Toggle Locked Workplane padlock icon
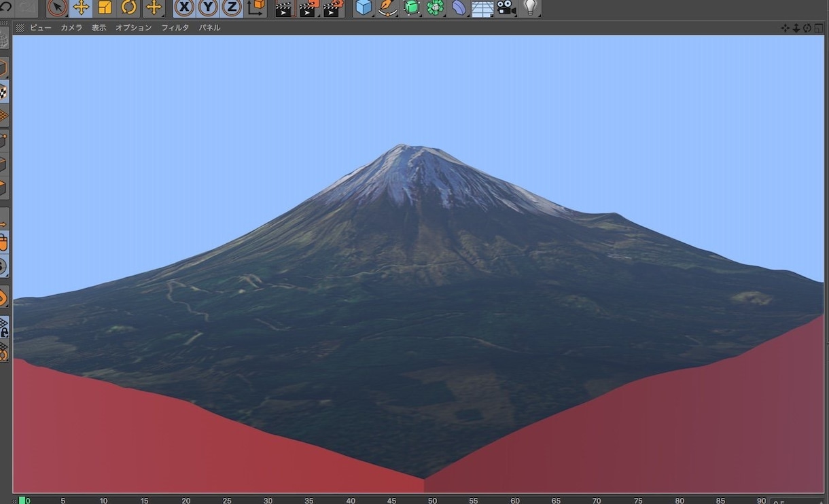This screenshot has width=829, height=504. 4,328
